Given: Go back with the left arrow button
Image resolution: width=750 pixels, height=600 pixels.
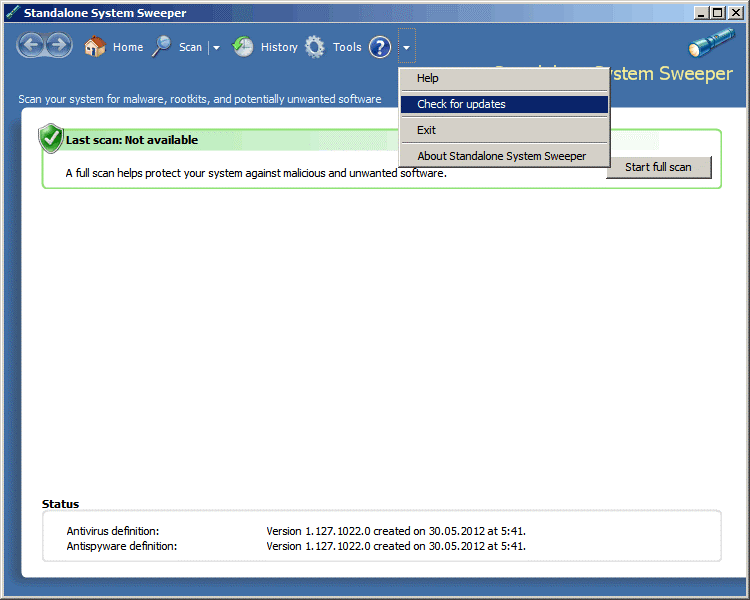Looking at the screenshot, I should (32, 45).
